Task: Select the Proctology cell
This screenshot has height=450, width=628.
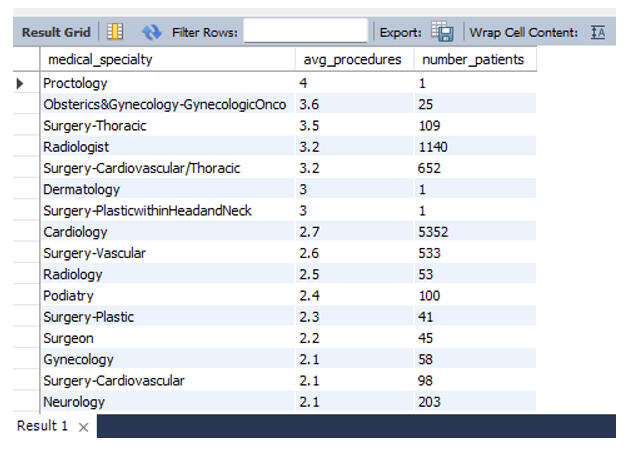Action: point(166,83)
